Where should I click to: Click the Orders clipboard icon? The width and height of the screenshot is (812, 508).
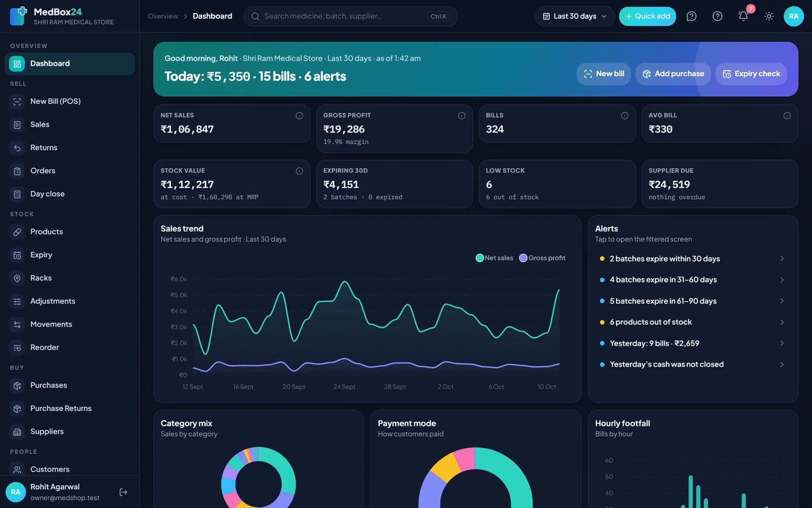pyautogui.click(x=17, y=171)
